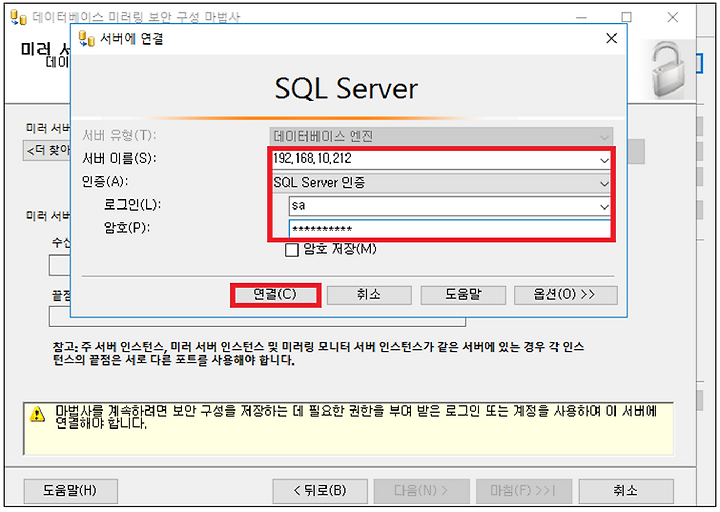The image size is (720, 512).
Task: Click the open padlock image in wizard
Action: (x=668, y=70)
